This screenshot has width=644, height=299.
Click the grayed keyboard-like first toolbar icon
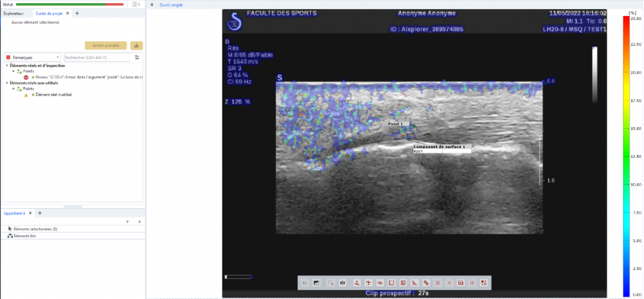point(305,283)
